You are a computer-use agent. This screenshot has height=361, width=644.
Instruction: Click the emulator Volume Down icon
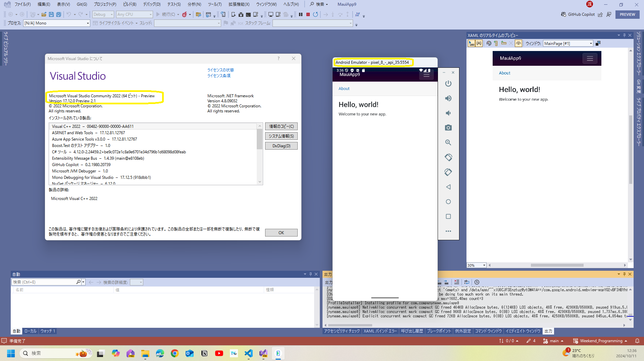click(448, 113)
